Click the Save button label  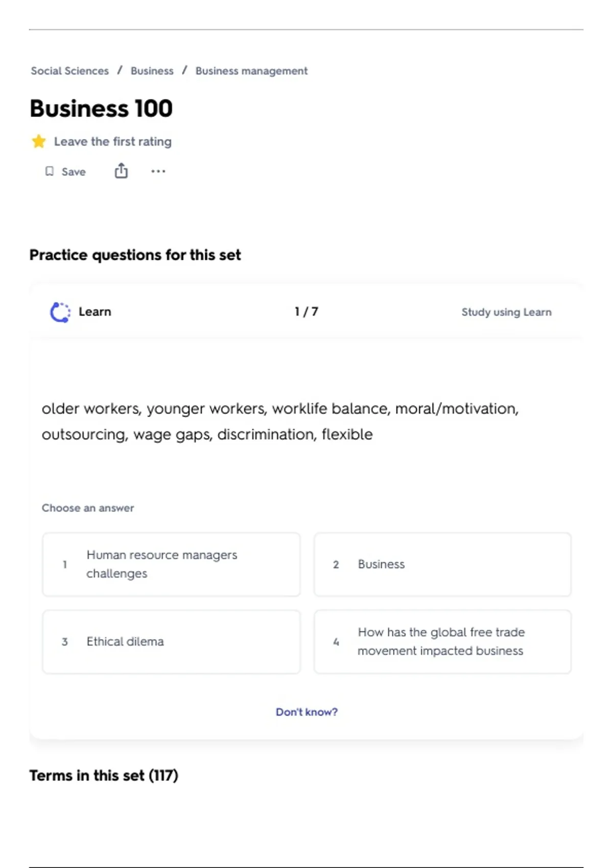point(74,172)
